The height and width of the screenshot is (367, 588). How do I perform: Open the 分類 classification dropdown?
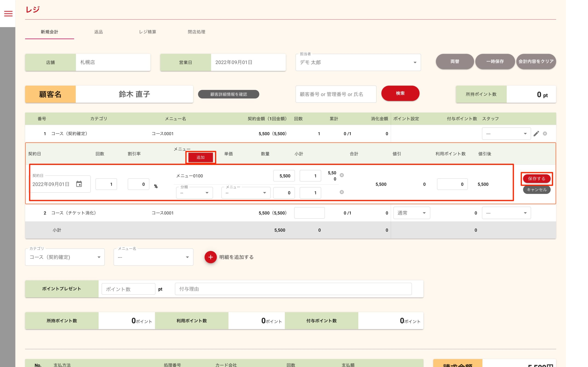coord(194,193)
